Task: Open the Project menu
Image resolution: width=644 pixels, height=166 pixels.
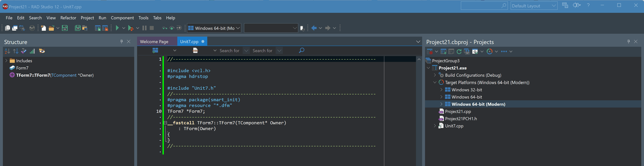Action: tap(87, 18)
